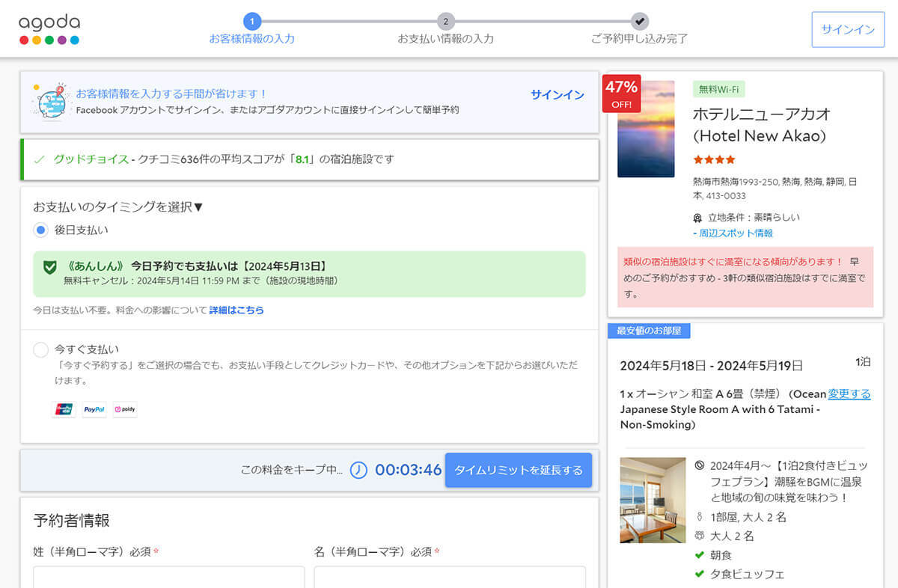The width and height of the screenshot is (898, 588).
Task: Click the Japanese room thumbnail photo
Action: [653, 500]
